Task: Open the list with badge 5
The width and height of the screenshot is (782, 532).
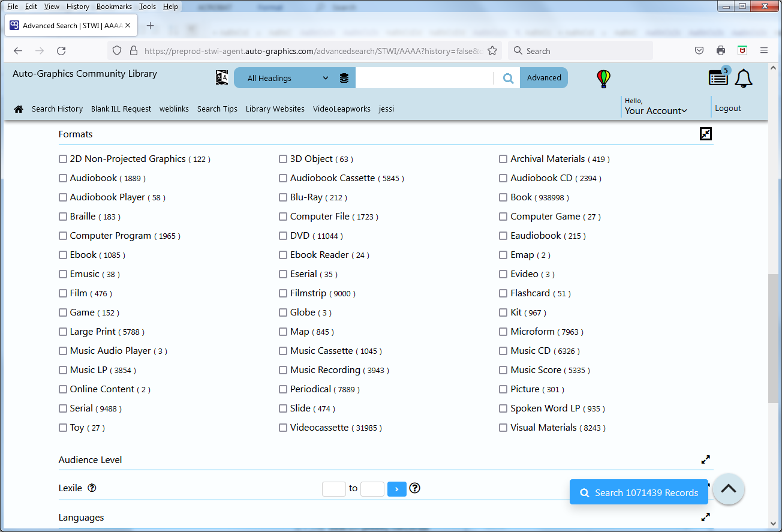Action: click(718, 77)
